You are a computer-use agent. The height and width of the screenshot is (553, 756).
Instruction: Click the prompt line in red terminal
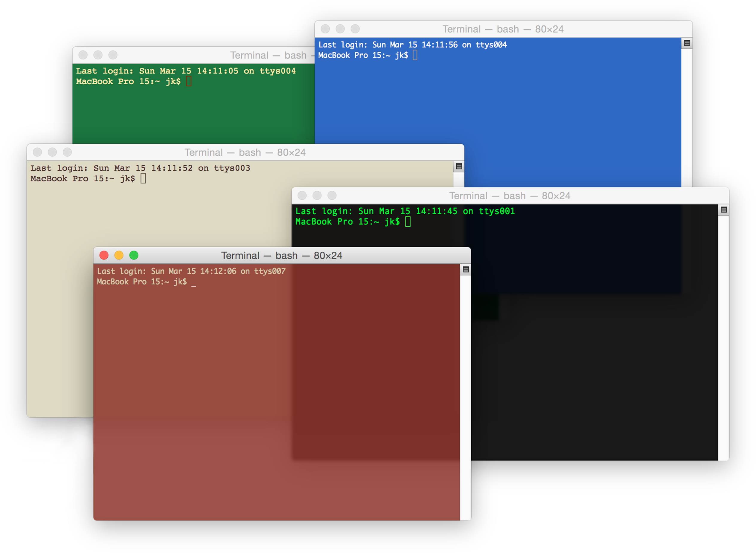(146, 282)
